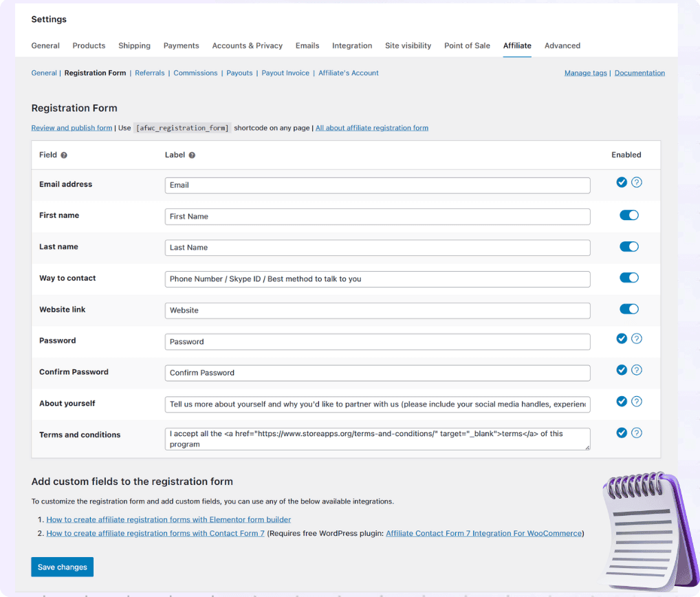Open the Manage tags link

(x=585, y=72)
